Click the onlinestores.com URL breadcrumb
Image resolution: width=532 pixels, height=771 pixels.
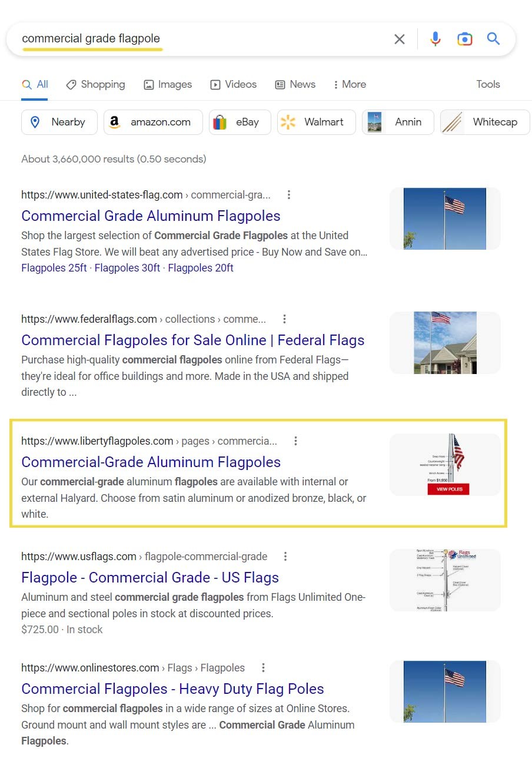(133, 668)
